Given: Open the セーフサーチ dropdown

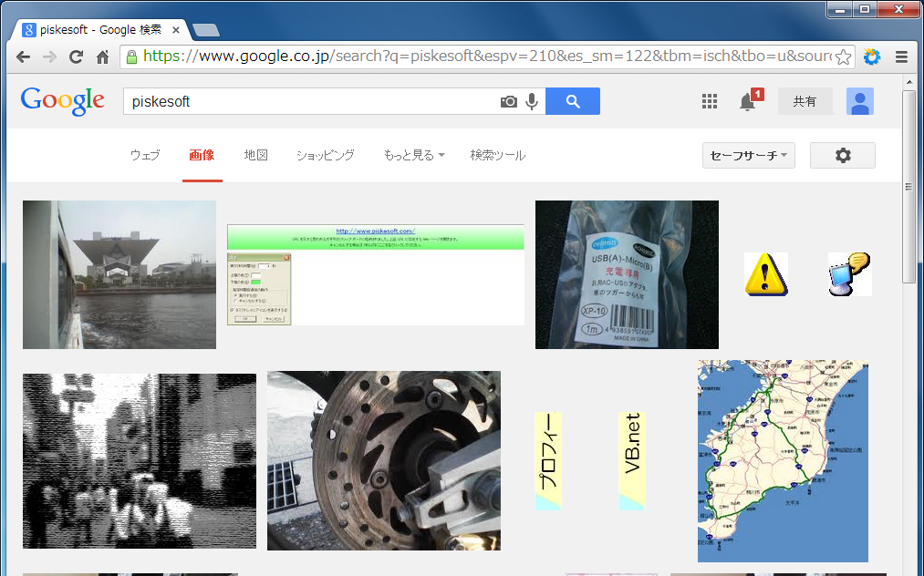Looking at the screenshot, I should 748,156.
